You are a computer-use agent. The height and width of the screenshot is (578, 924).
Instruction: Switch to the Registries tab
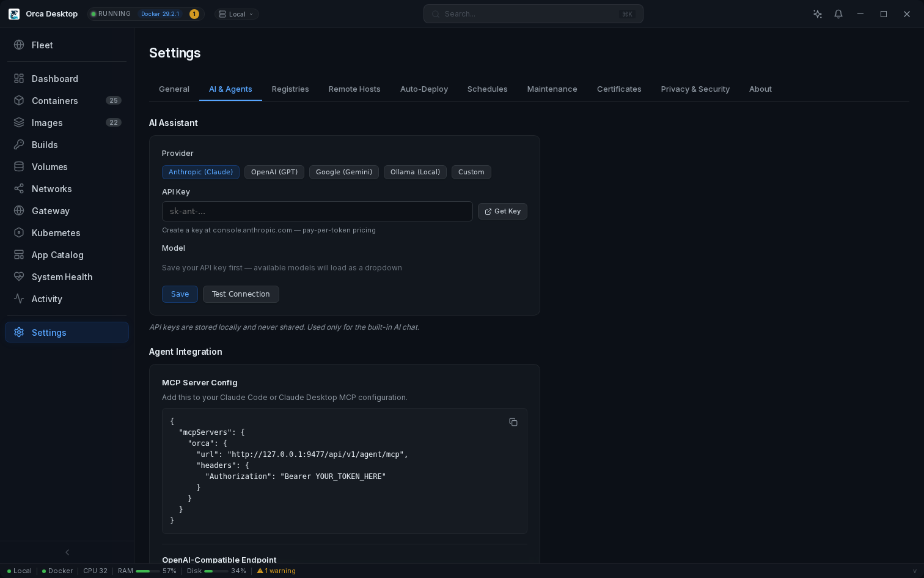click(x=290, y=89)
